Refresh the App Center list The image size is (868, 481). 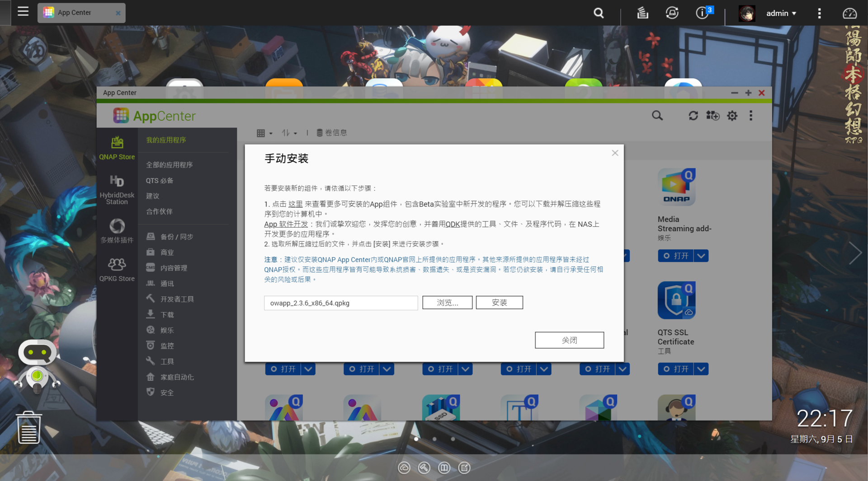point(693,116)
